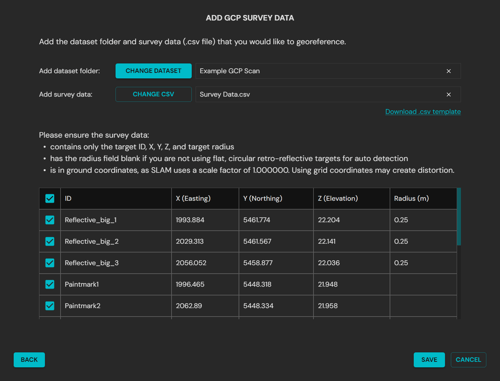Image resolution: width=500 pixels, height=381 pixels.
Task: Cancel adding GCP survey data
Action: 468,360
